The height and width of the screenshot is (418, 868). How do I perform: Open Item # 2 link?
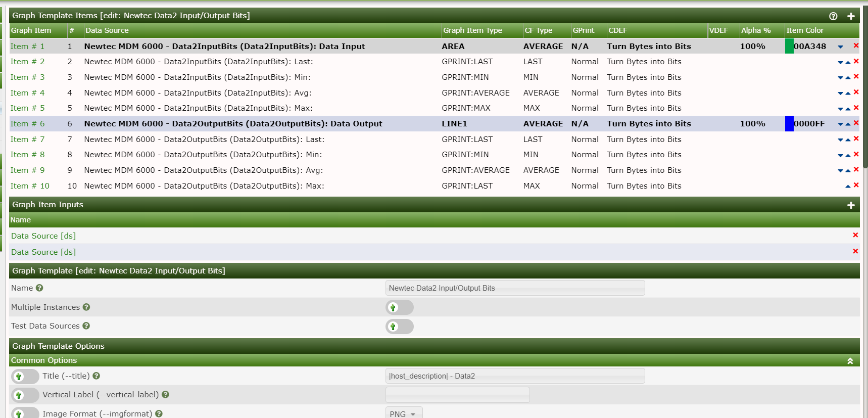point(27,62)
